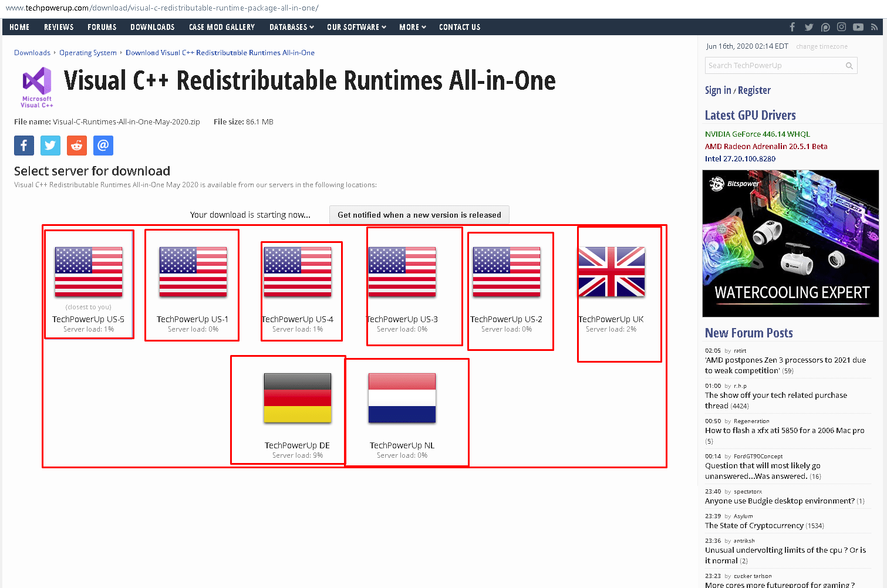The image size is (887, 588).
Task: Open show off your tech purchase thread
Action: point(776,400)
